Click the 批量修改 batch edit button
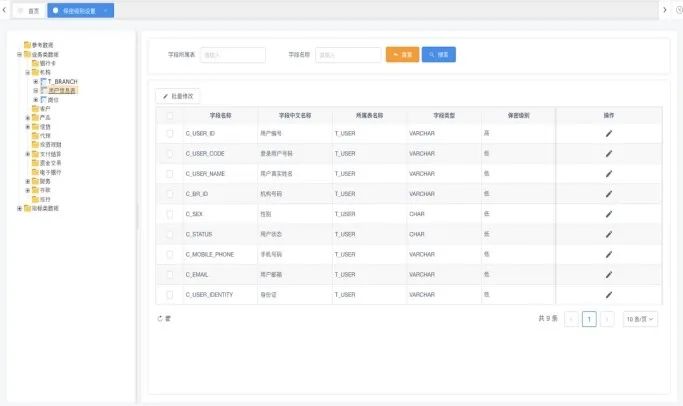This screenshot has height=406, width=683. tap(180, 95)
